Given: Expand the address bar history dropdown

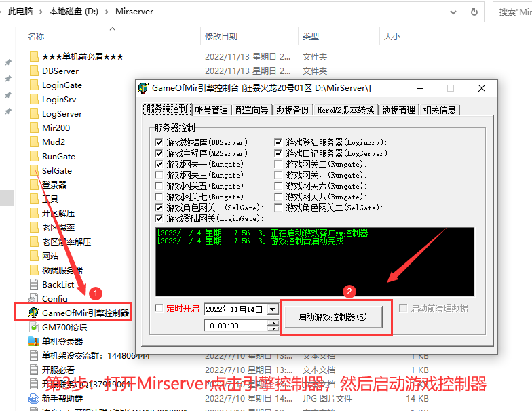Looking at the screenshot, I should coord(453,12).
